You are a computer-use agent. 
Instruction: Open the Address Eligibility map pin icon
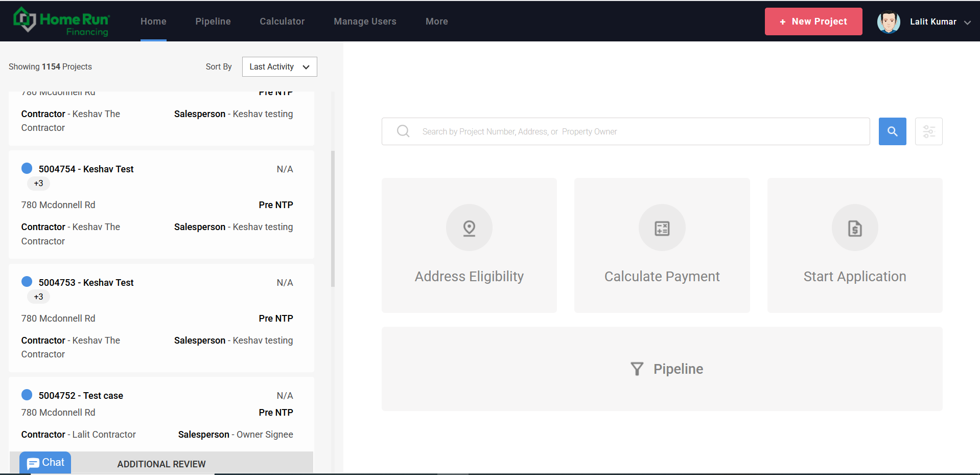pos(469,228)
